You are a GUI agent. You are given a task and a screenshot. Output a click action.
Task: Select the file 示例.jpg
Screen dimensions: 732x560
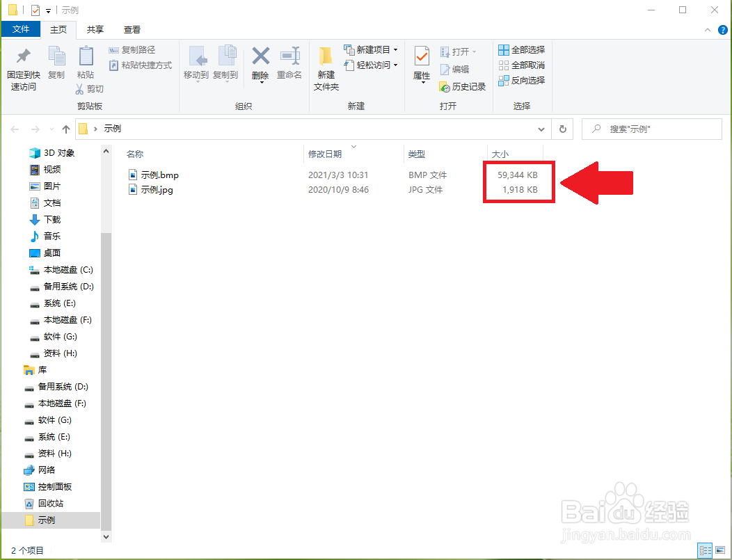157,190
